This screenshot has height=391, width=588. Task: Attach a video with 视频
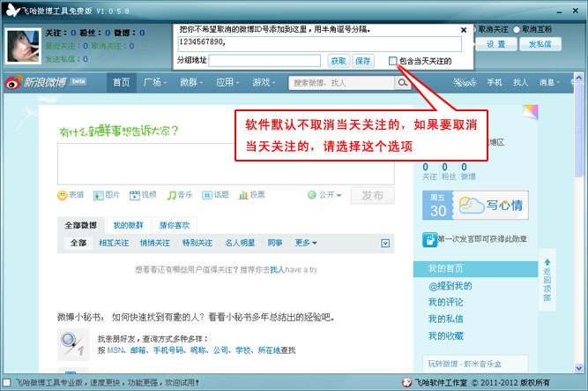tap(143, 195)
